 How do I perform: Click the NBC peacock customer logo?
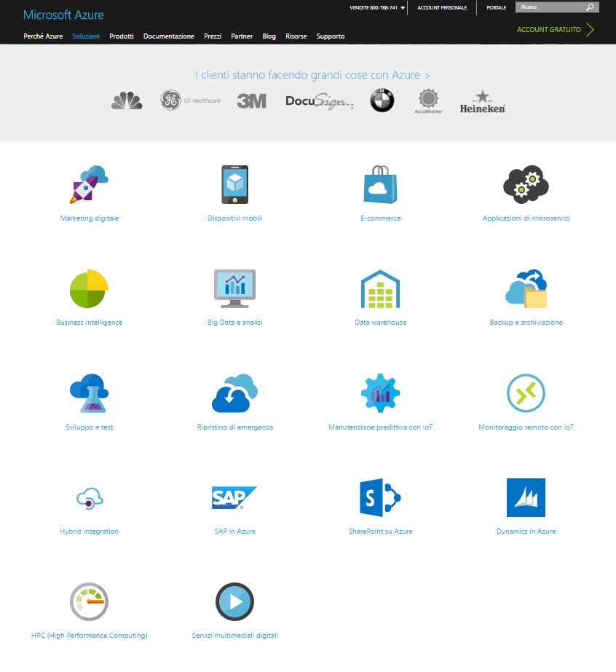click(x=127, y=100)
